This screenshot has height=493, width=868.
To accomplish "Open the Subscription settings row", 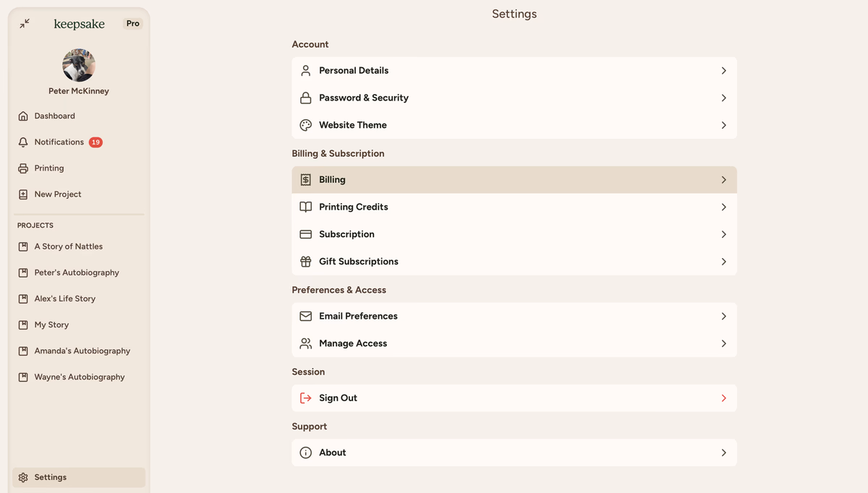I will click(x=514, y=234).
